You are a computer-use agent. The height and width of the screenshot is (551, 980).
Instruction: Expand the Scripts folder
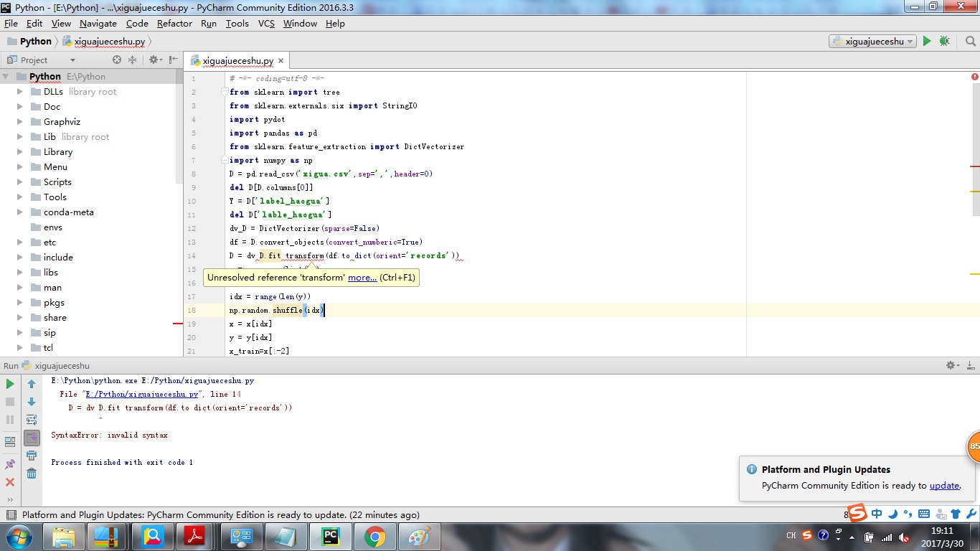click(20, 182)
